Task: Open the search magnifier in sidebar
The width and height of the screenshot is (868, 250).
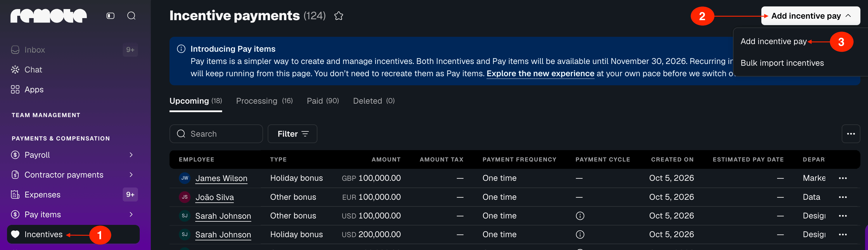Action: click(132, 16)
